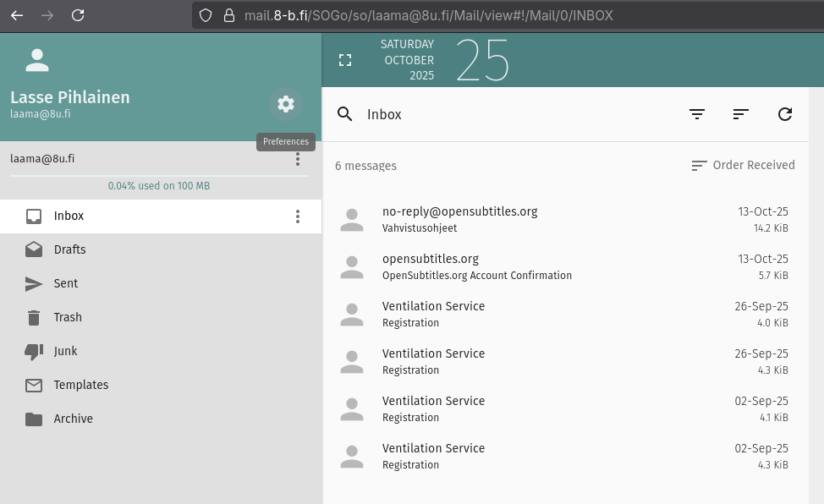Image resolution: width=824 pixels, height=504 pixels.
Task: Refresh the inbox with reload icon
Action: [785, 114]
